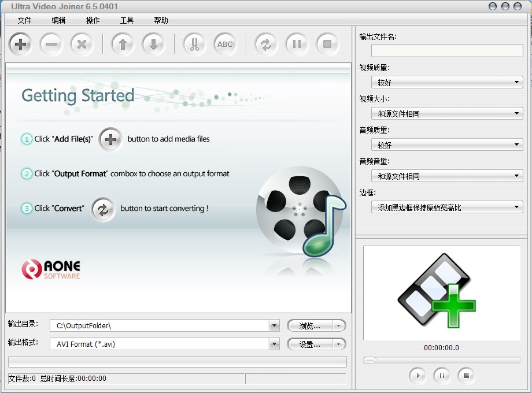Click the 浏览... button
The height and width of the screenshot is (393, 532).
[316, 326]
